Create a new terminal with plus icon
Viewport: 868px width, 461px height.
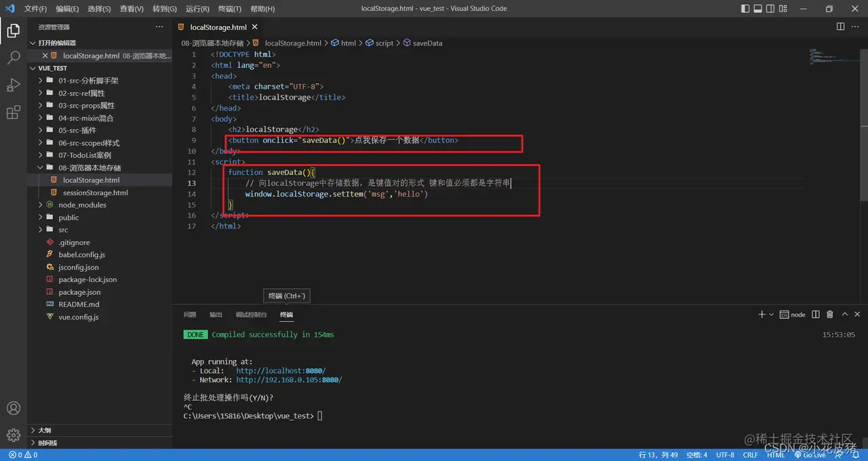pyautogui.click(x=762, y=315)
